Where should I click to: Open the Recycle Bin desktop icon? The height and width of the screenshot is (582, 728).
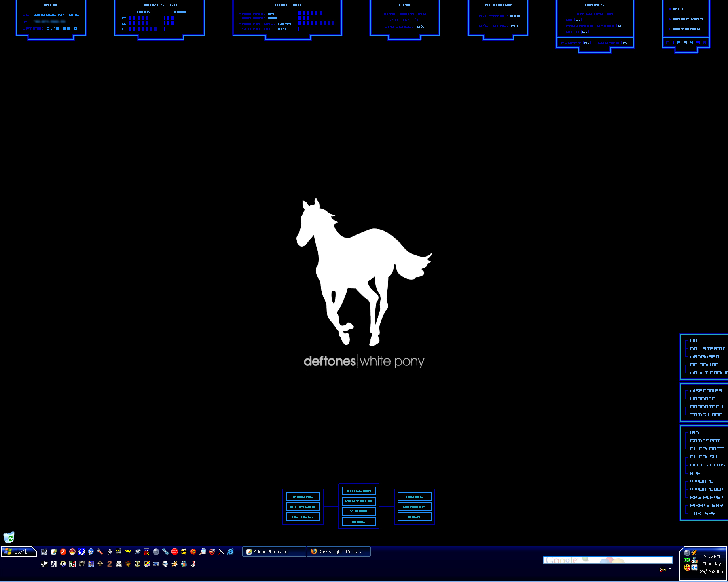coord(9,537)
